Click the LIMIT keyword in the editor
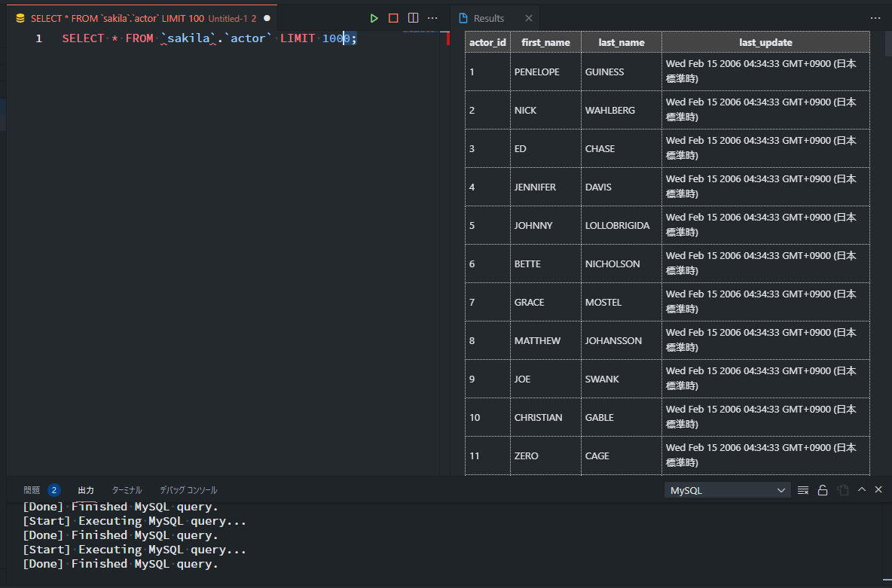 [x=298, y=38]
